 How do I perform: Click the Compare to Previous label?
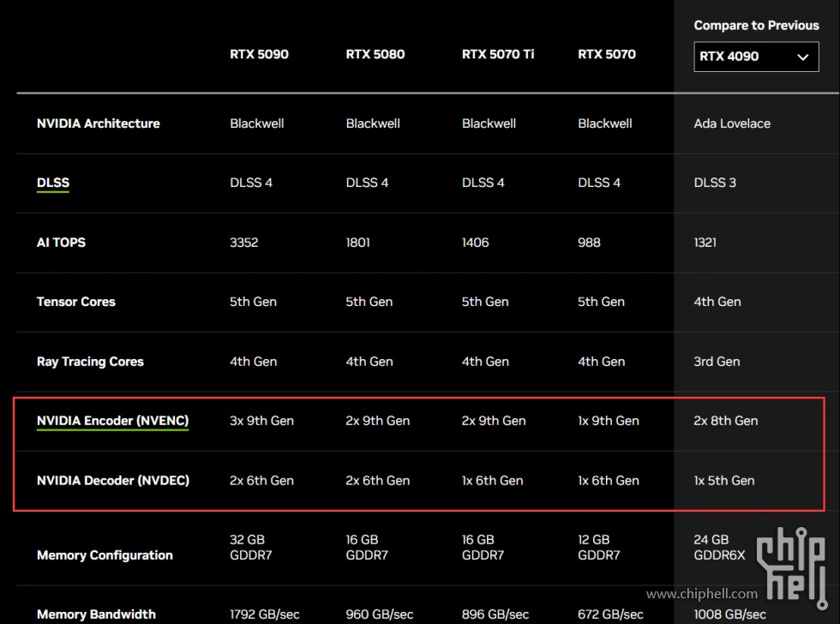click(756, 25)
